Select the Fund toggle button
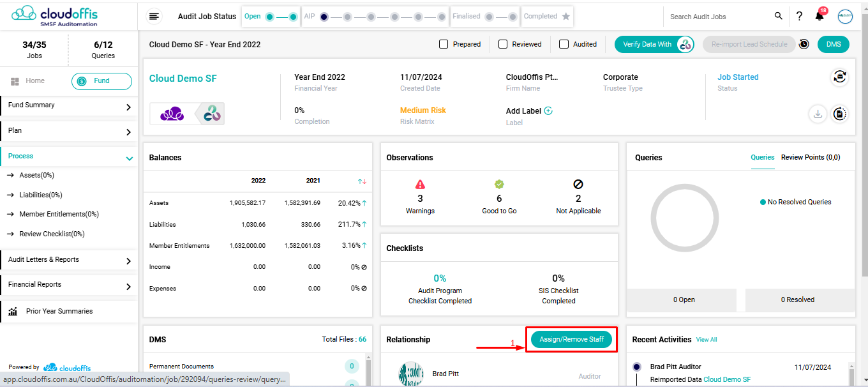The height and width of the screenshot is (387, 868). [101, 81]
